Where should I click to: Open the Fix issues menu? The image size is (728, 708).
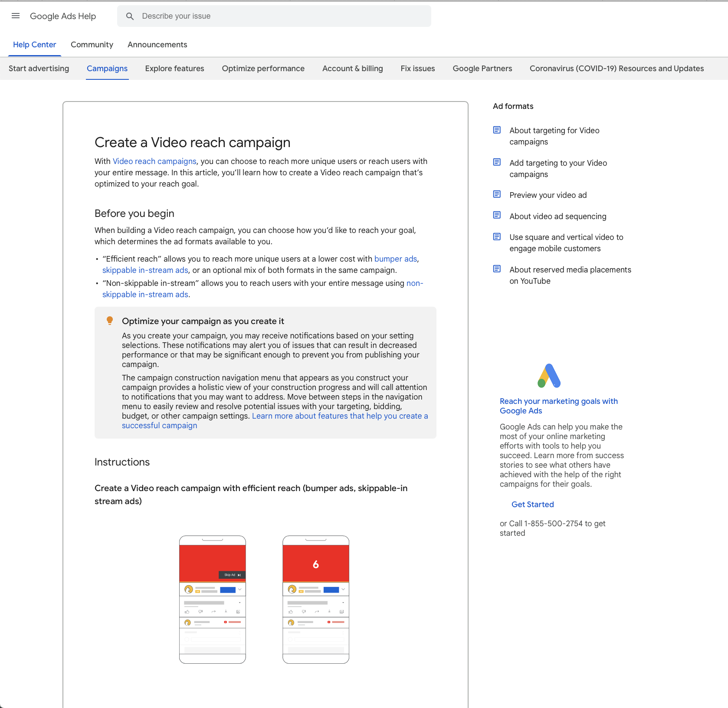point(418,69)
